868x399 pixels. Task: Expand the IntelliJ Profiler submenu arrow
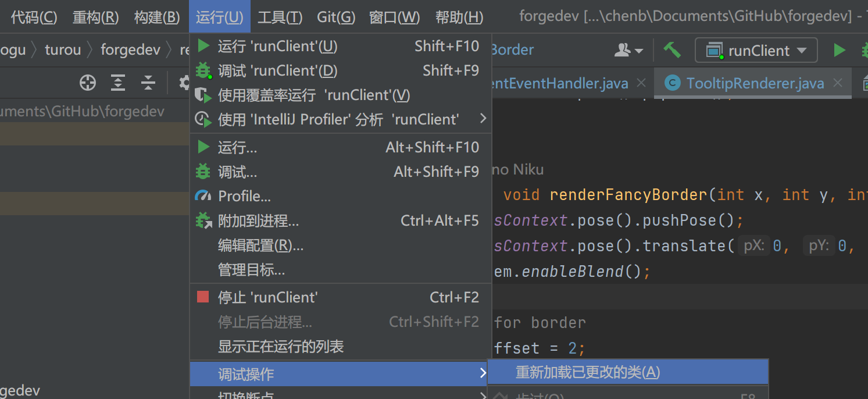(x=483, y=119)
